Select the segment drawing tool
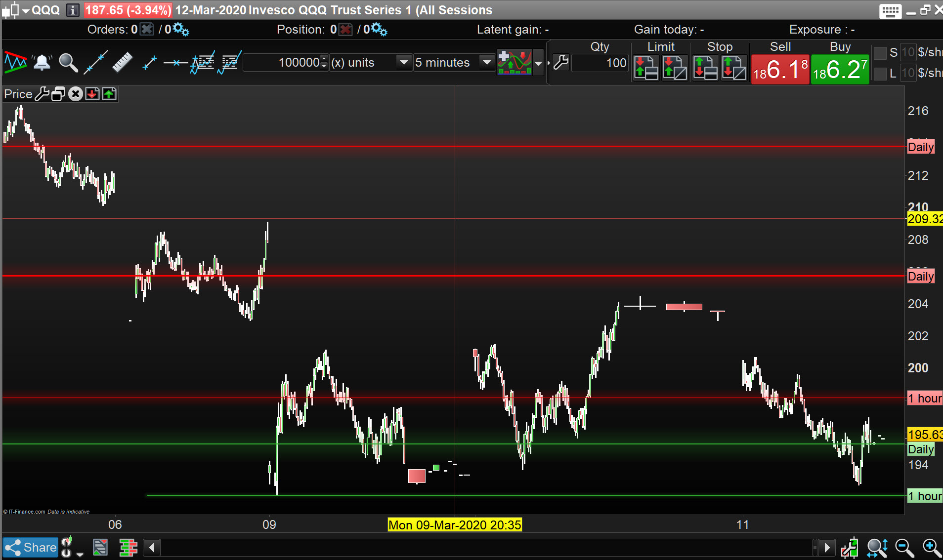 [x=149, y=63]
